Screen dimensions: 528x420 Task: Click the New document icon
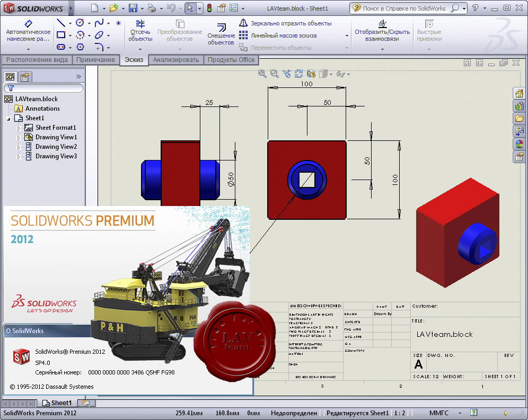(x=95, y=8)
